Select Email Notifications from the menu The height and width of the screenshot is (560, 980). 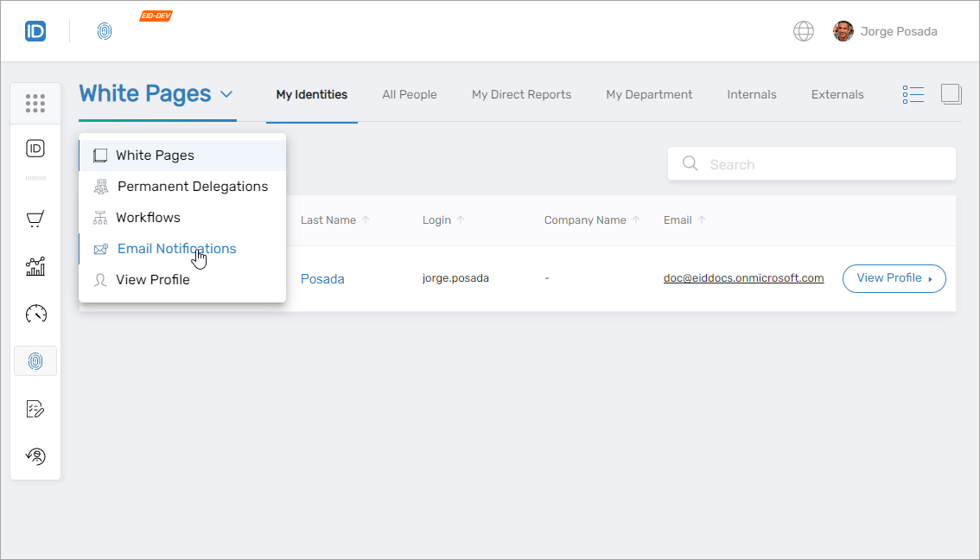pos(176,248)
